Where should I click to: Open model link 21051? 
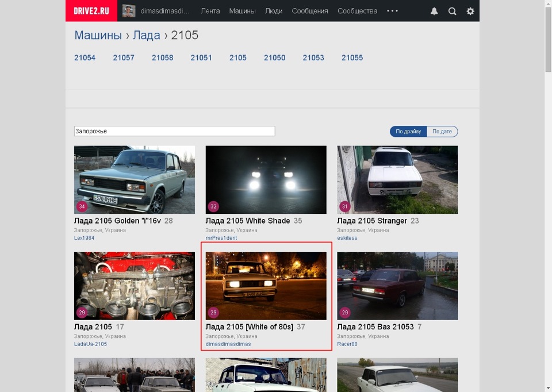[201, 57]
